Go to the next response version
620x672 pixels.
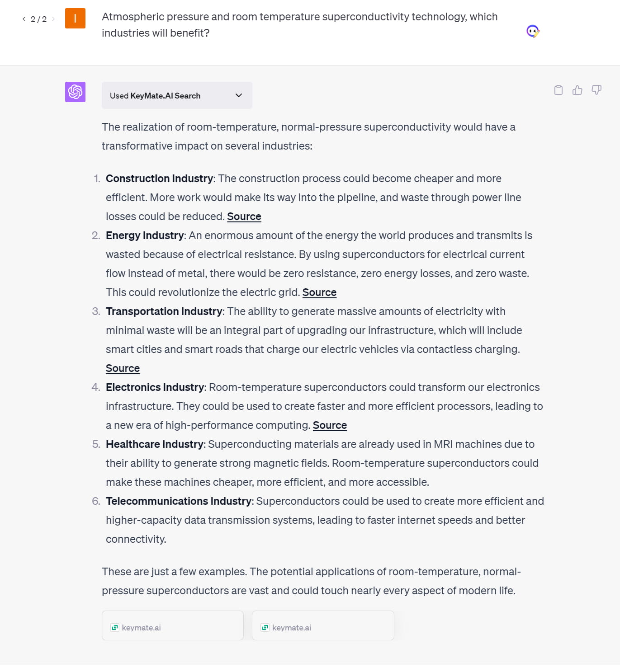tap(53, 19)
